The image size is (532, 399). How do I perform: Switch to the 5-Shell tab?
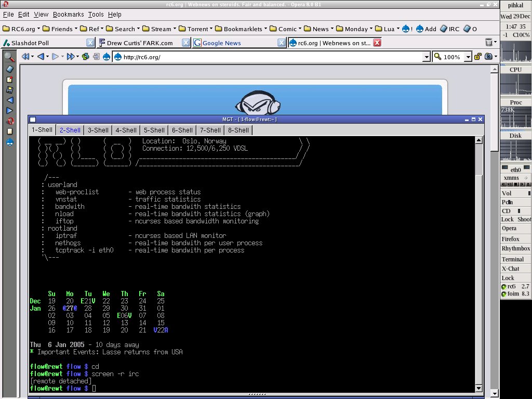click(154, 130)
